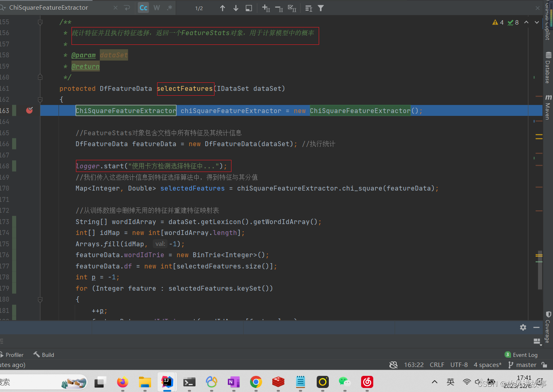Open the search filter funnel
This screenshot has width=553, height=392.
pyautogui.click(x=321, y=8)
